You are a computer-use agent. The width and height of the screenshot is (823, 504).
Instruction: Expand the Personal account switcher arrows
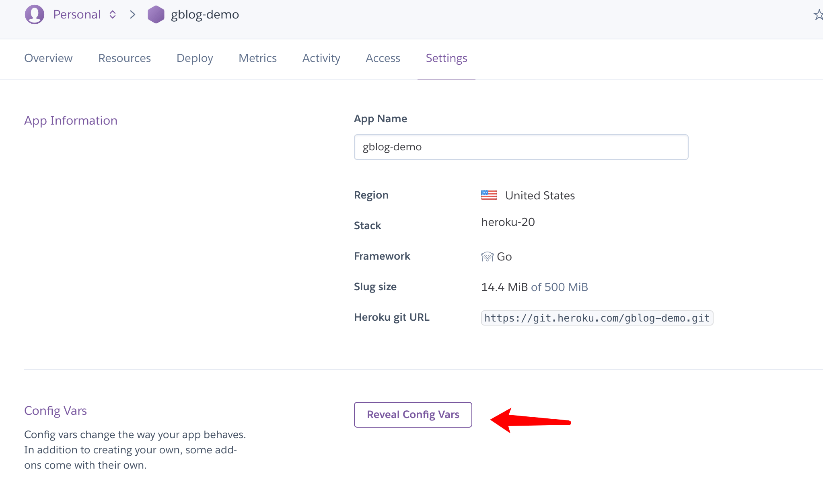[113, 15]
